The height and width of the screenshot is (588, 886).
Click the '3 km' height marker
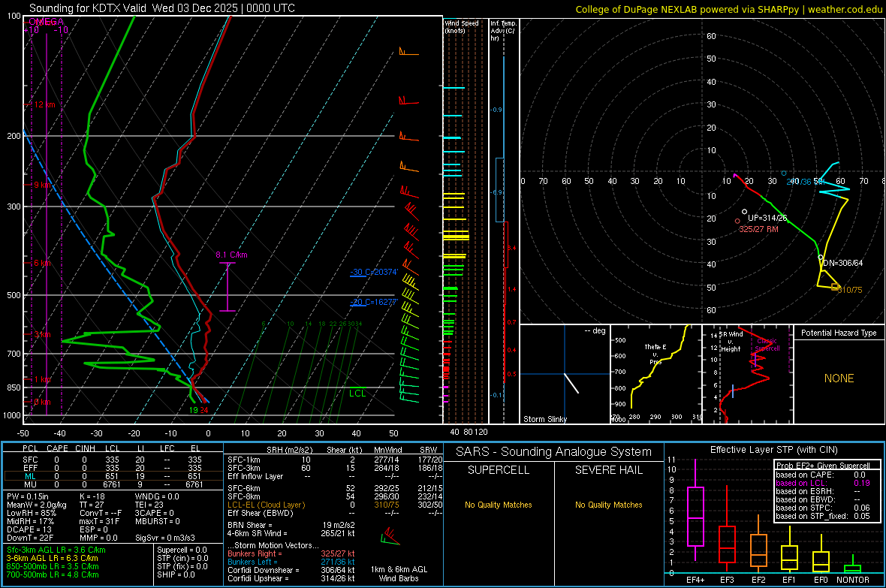coord(42,334)
